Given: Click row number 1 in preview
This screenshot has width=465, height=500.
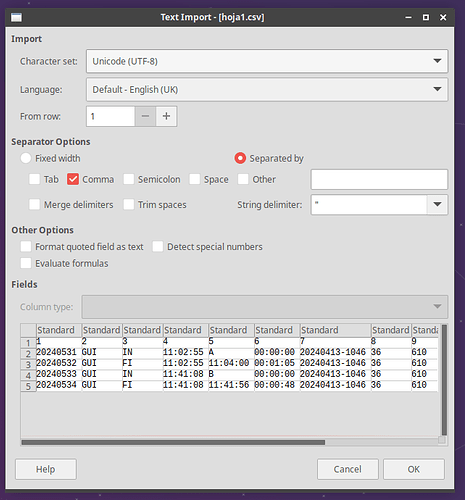Looking at the screenshot, I should (x=28, y=342).
